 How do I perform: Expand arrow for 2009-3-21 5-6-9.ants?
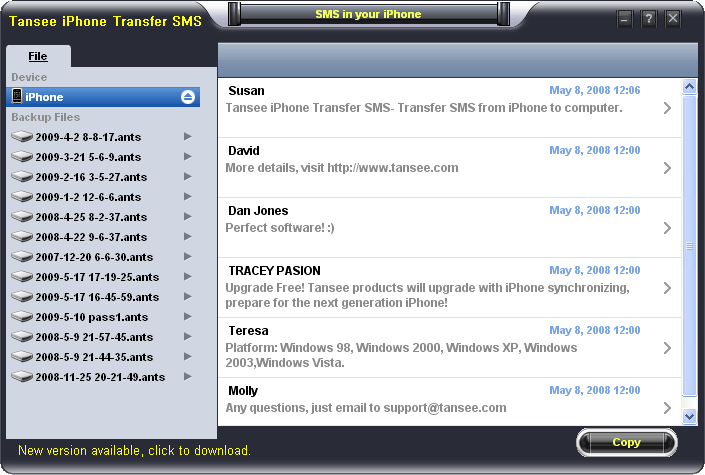[188, 157]
